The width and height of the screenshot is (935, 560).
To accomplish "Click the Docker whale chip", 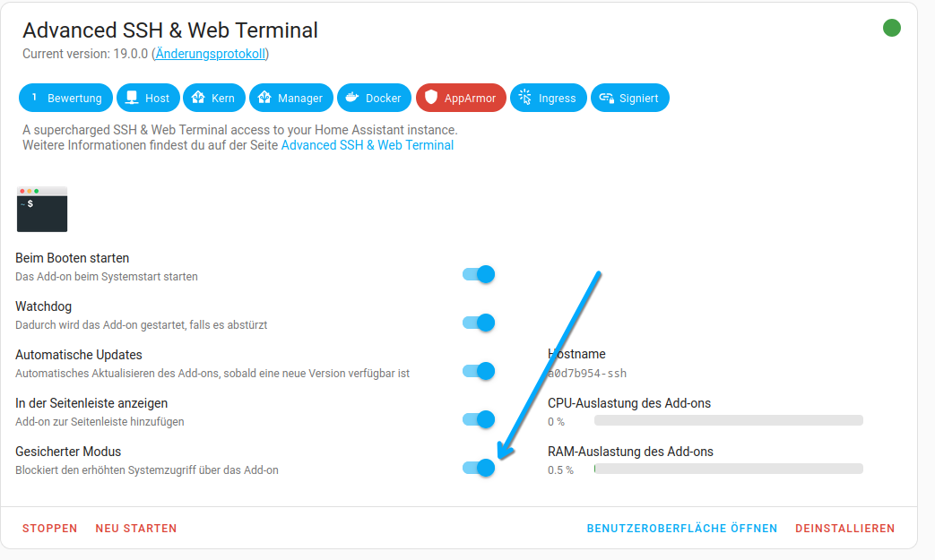I will pos(374,98).
